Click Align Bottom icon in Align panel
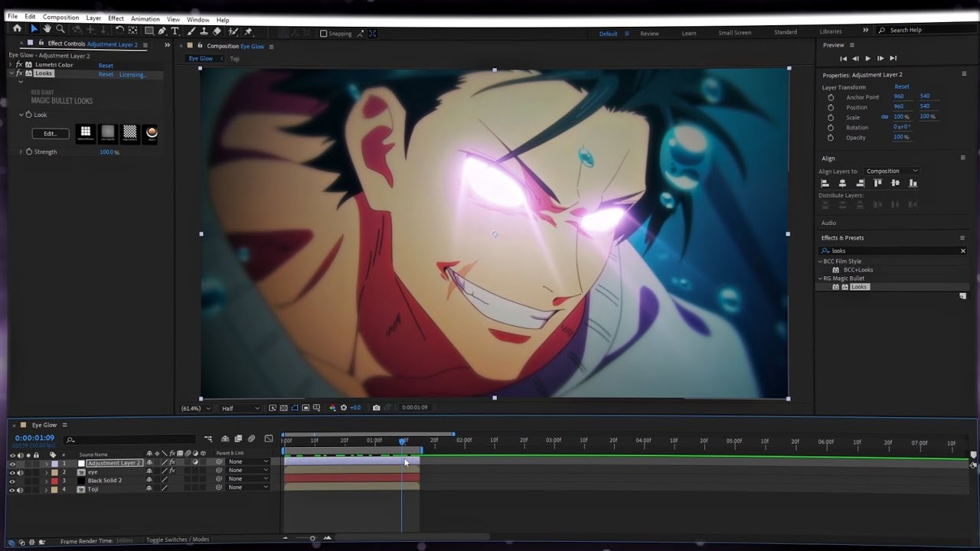Screen dimensions: 980x551 [913, 183]
